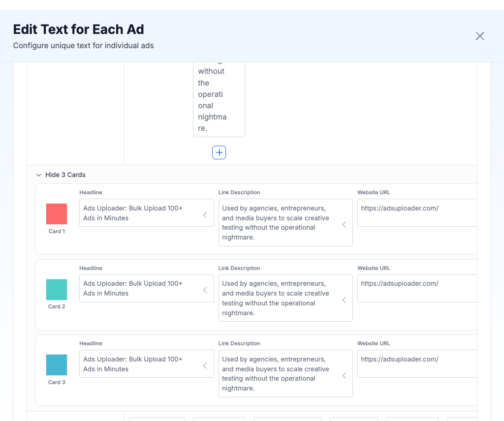Edit Card 1 Headline text field
Image resolution: width=504 pixels, height=421 pixels.
(140, 213)
